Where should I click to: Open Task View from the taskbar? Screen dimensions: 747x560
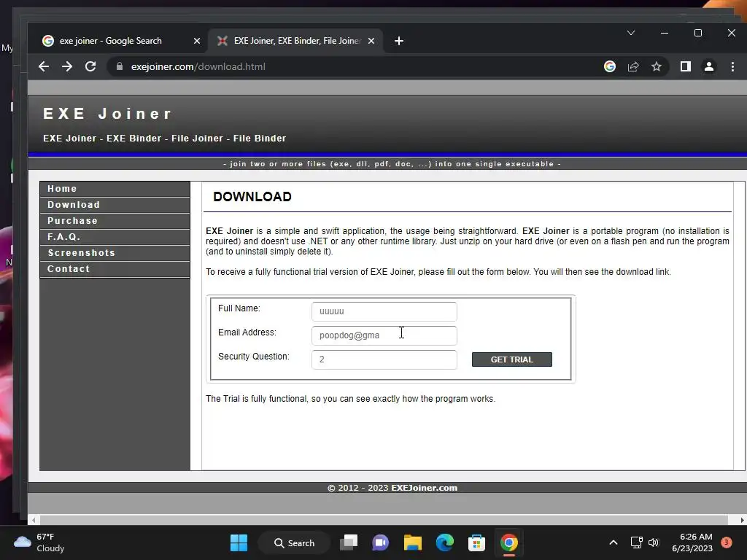click(x=349, y=542)
